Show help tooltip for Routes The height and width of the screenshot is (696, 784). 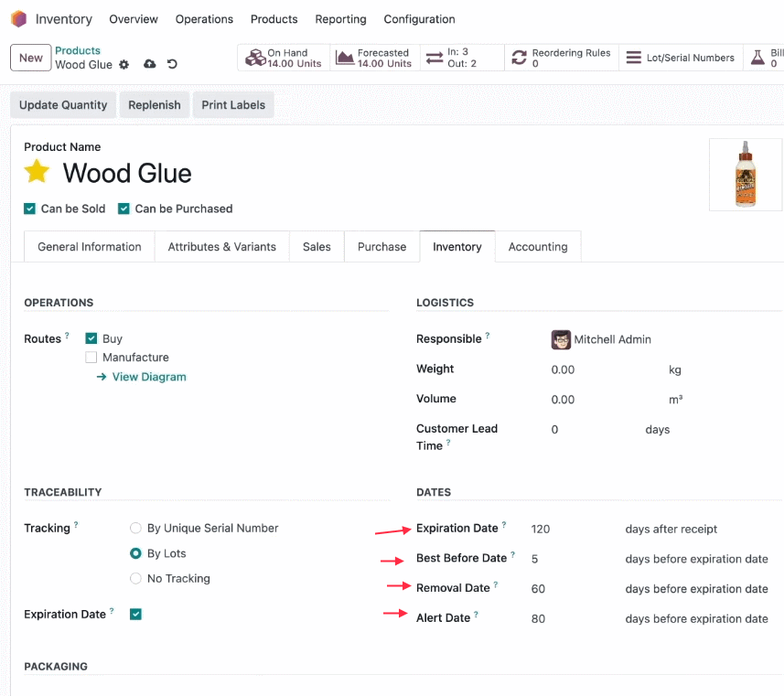(67, 336)
